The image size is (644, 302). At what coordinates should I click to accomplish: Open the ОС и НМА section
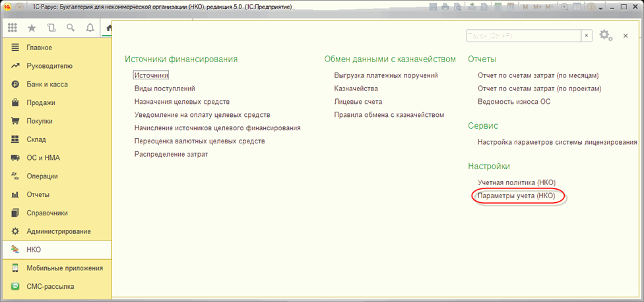(x=56, y=158)
